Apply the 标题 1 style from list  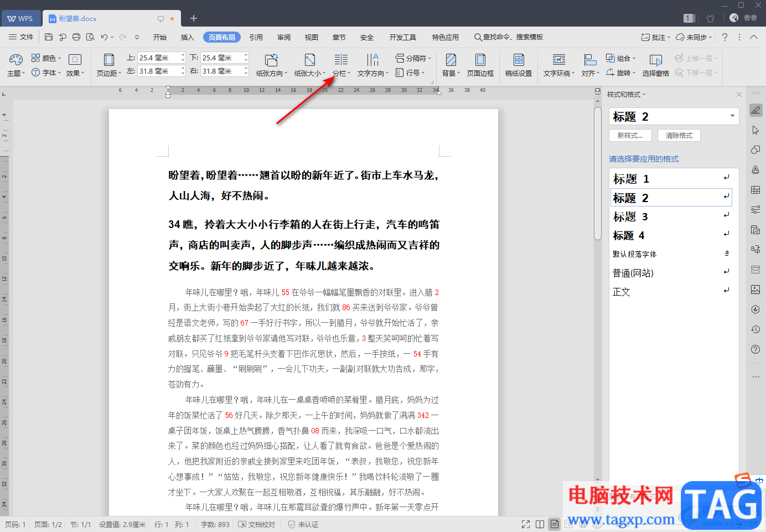(x=671, y=179)
